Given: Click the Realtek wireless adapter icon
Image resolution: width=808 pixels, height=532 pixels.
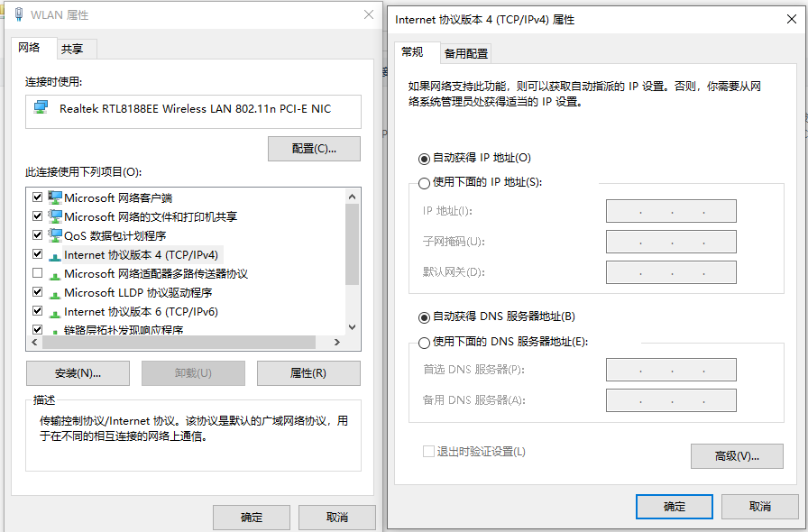Looking at the screenshot, I should tap(41, 107).
